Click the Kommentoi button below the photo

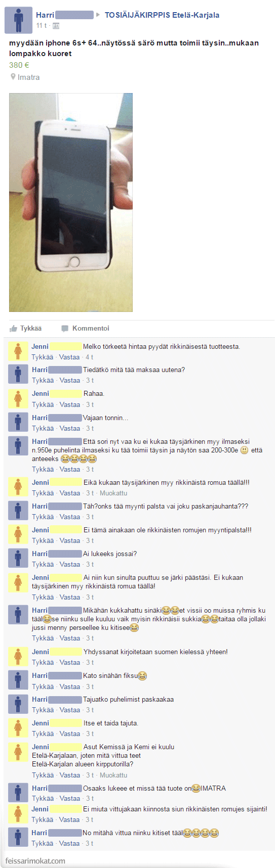85,329
